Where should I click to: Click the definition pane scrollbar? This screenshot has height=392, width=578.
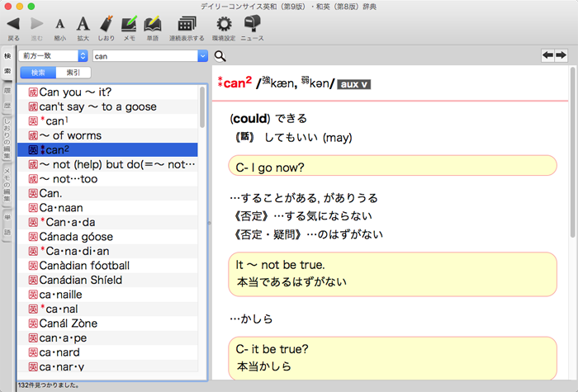(572, 152)
